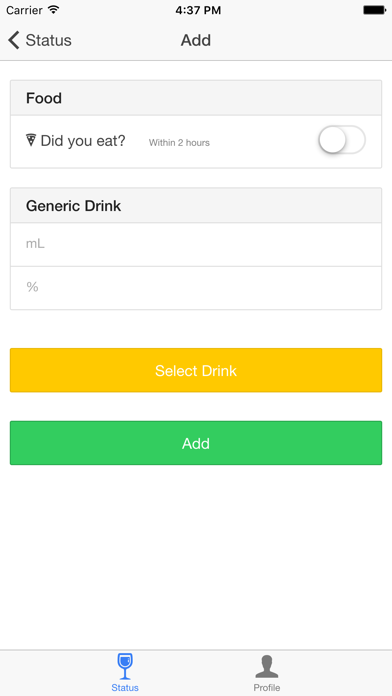Click the Add title in navigation bar
The height and width of the screenshot is (696, 392).
tap(196, 40)
